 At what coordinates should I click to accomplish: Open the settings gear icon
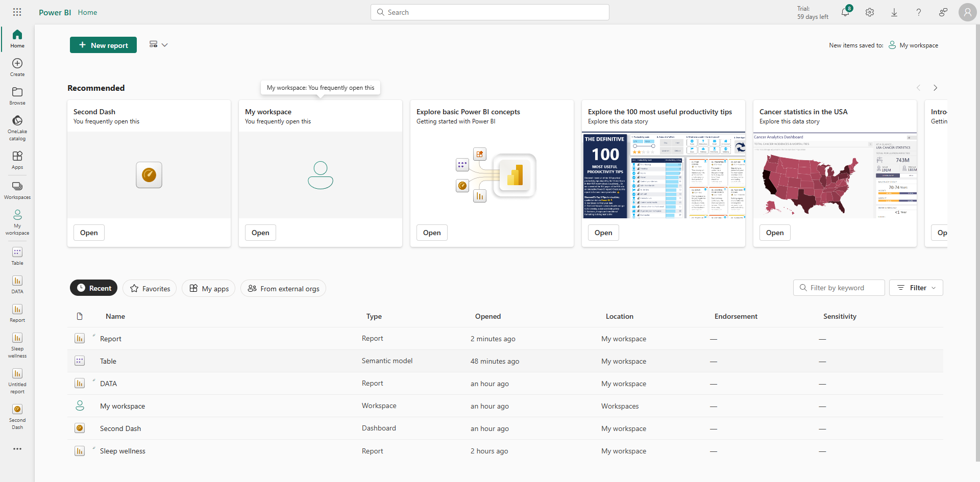click(870, 12)
